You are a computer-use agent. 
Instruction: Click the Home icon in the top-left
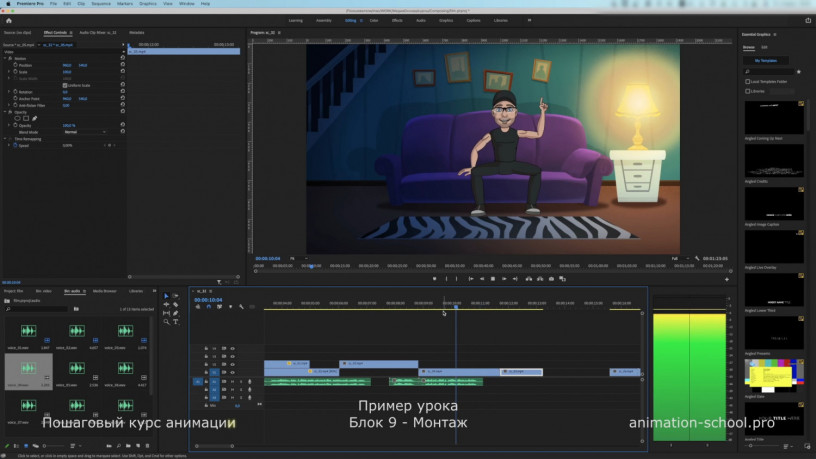[11, 19]
